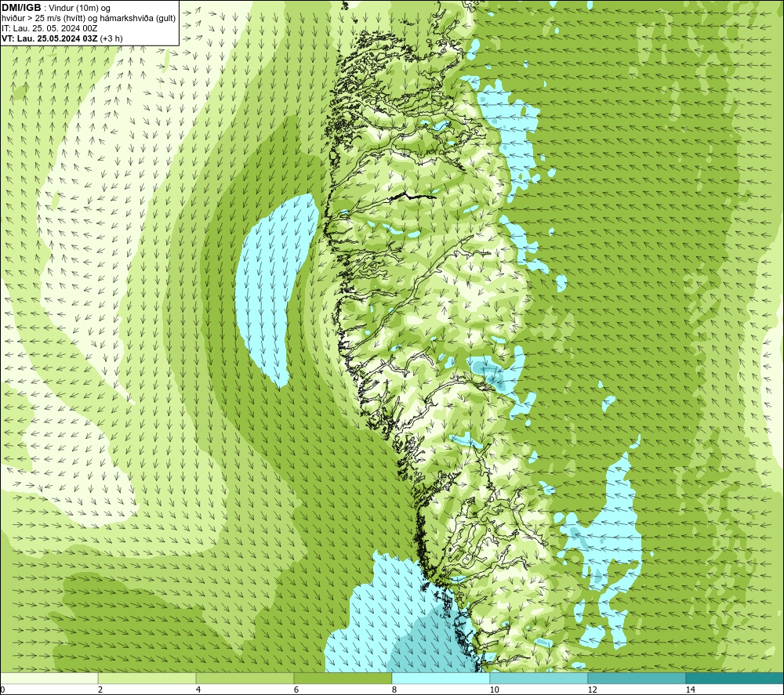
Task: Click the scale label '2'
Action: (100, 690)
